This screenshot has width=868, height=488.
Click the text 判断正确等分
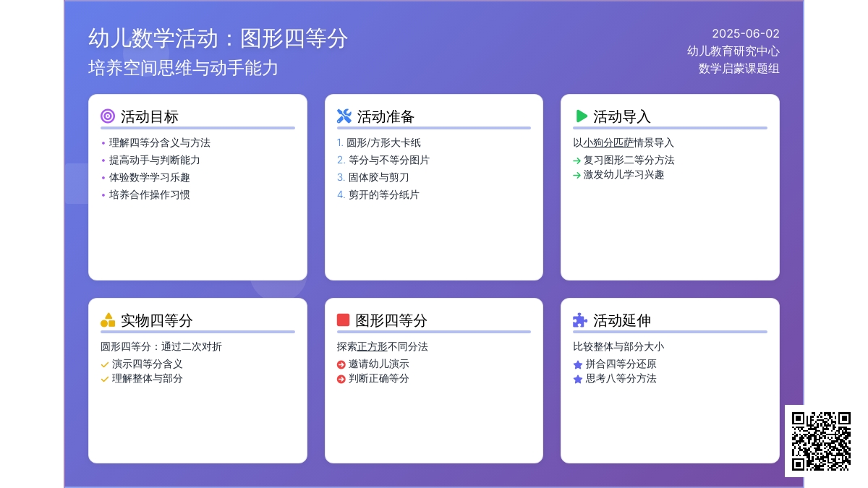pos(379,379)
